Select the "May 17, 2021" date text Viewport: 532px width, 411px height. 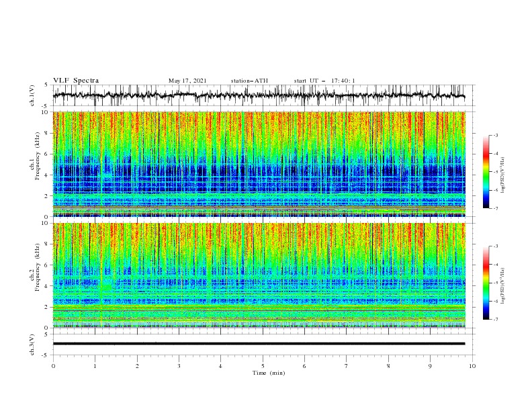pyautogui.click(x=187, y=81)
